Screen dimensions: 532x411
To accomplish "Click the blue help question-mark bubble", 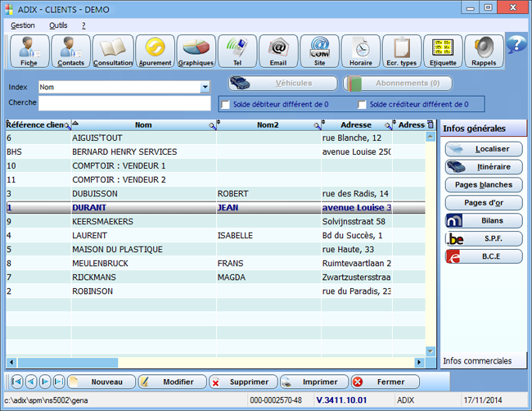I will click(516, 44).
